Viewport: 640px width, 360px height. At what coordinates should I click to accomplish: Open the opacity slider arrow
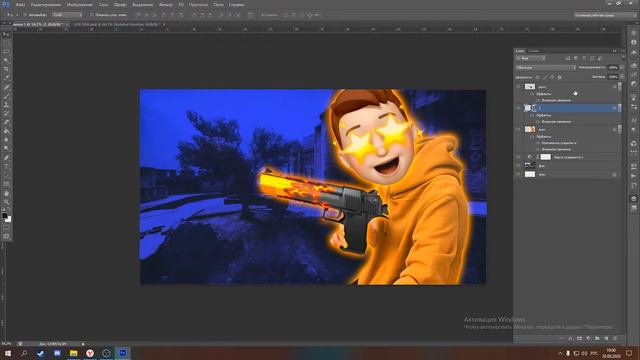pyautogui.click(x=622, y=67)
